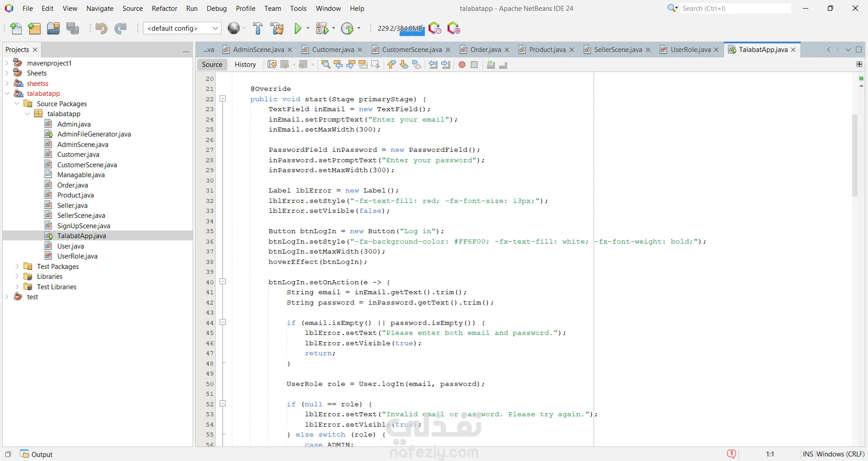Open the Refactor menu

(x=164, y=8)
